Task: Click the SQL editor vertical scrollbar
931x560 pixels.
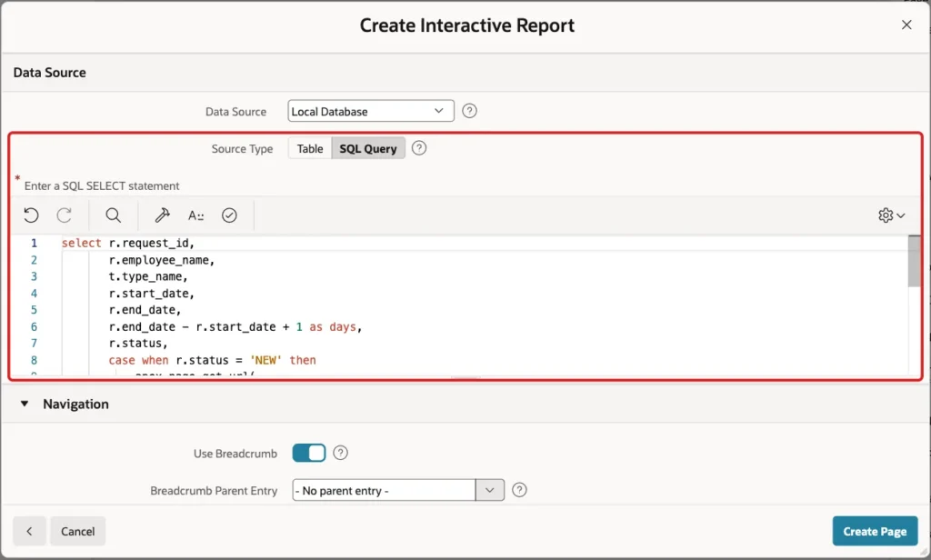Action: pos(914,261)
